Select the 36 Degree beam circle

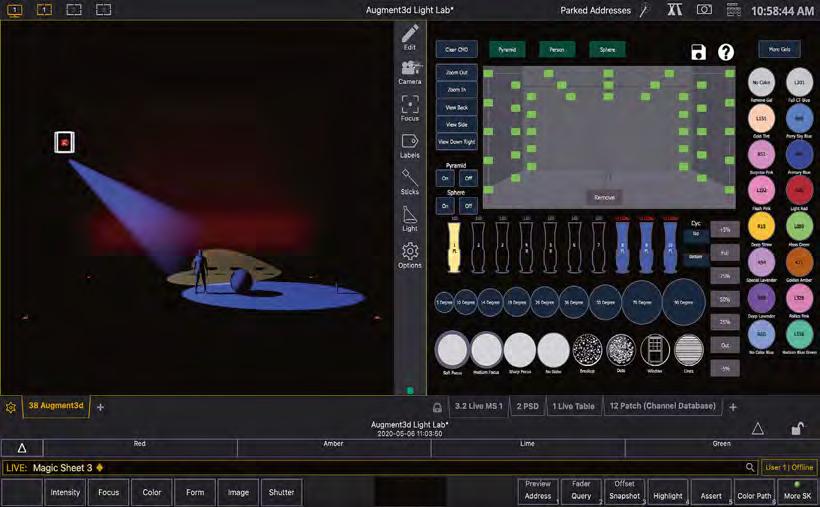click(574, 302)
